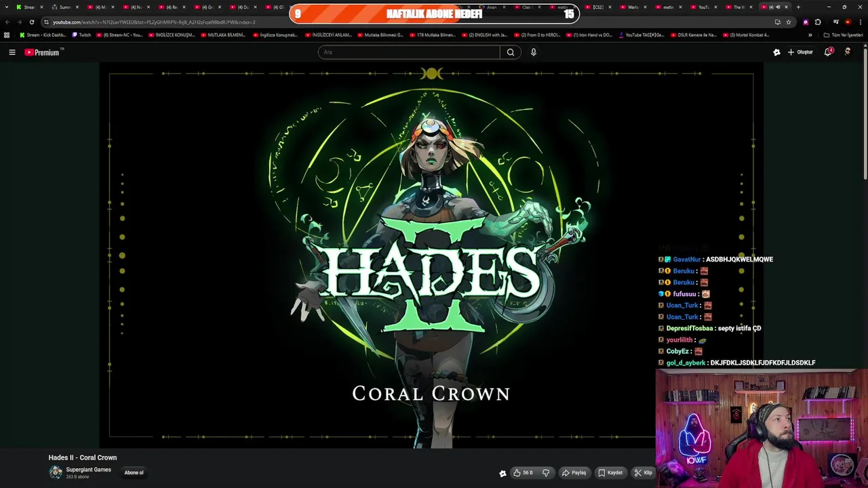
Task: Open the browser profile icon
Action: [848, 22]
